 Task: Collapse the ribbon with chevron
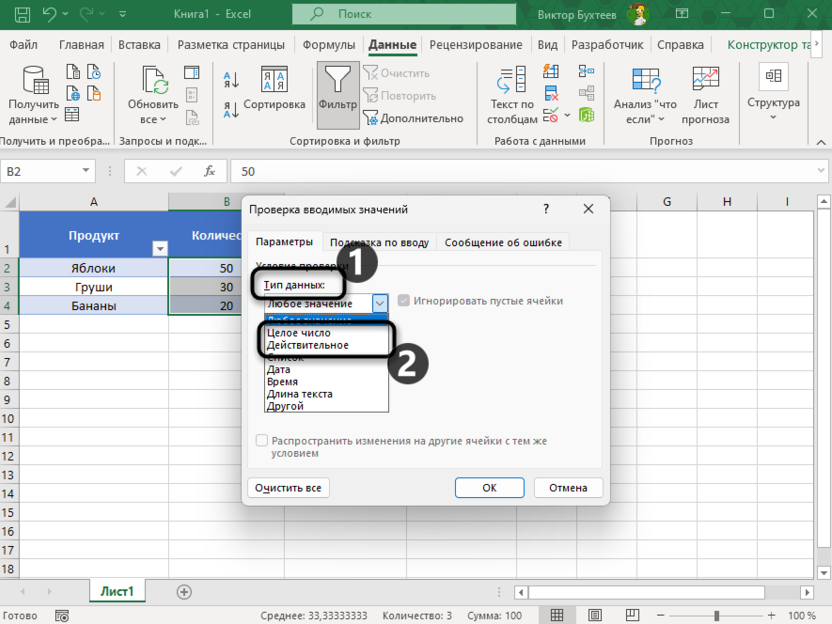tap(821, 142)
